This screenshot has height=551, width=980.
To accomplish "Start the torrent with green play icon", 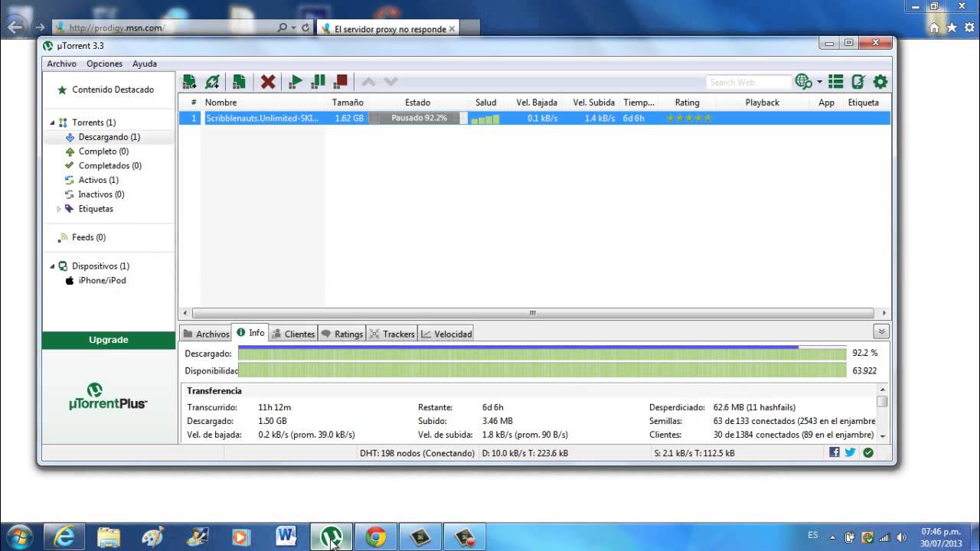I will coord(296,82).
